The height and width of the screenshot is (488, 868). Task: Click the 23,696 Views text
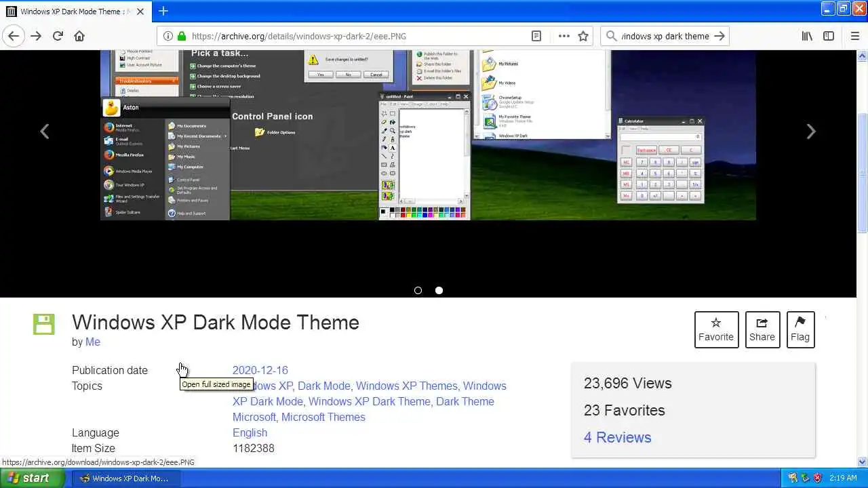(628, 383)
